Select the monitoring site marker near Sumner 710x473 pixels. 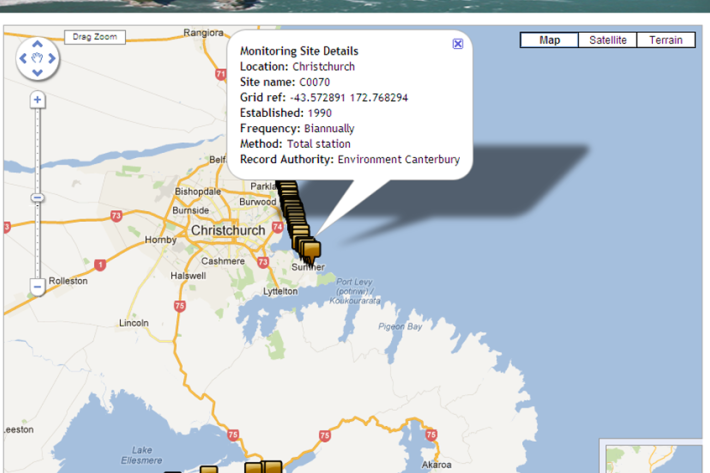pyautogui.click(x=310, y=248)
